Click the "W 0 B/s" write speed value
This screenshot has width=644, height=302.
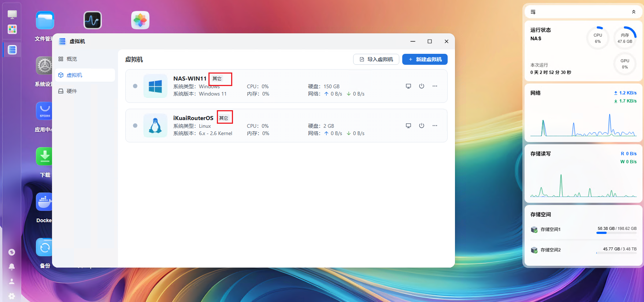pyautogui.click(x=628, y=162)
